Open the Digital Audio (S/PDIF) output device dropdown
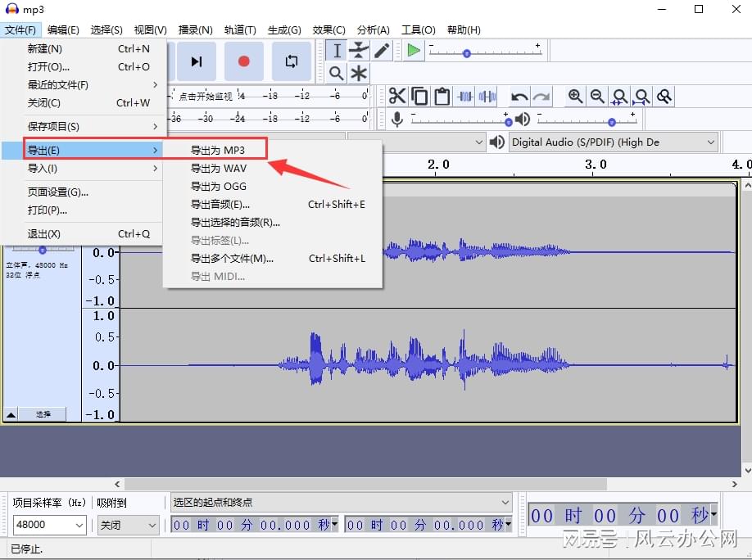The height and width of the screenshot is (560, 752). click(x=612, y=142)
